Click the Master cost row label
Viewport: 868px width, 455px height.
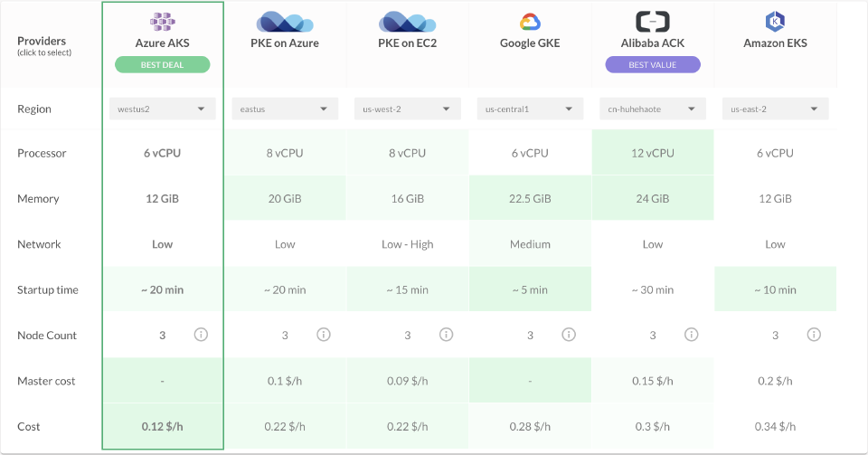click(x=46, y=381)
